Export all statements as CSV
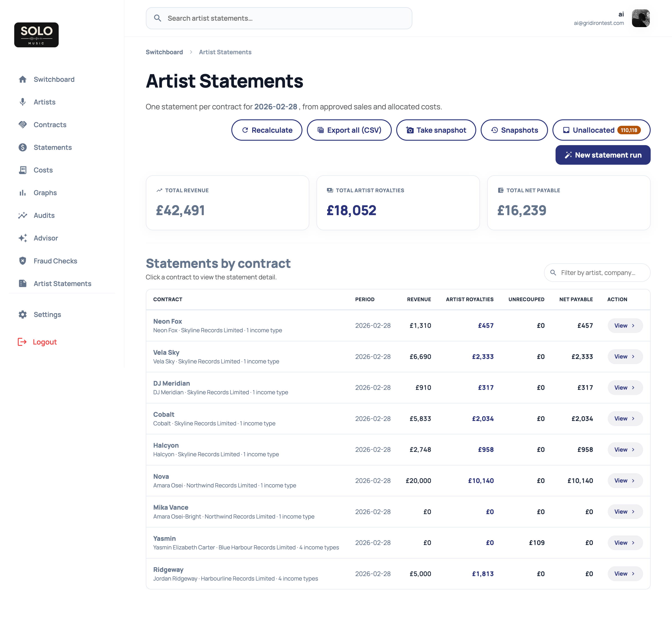The width and height of the screenshot is (672, 625). point(349,130)
